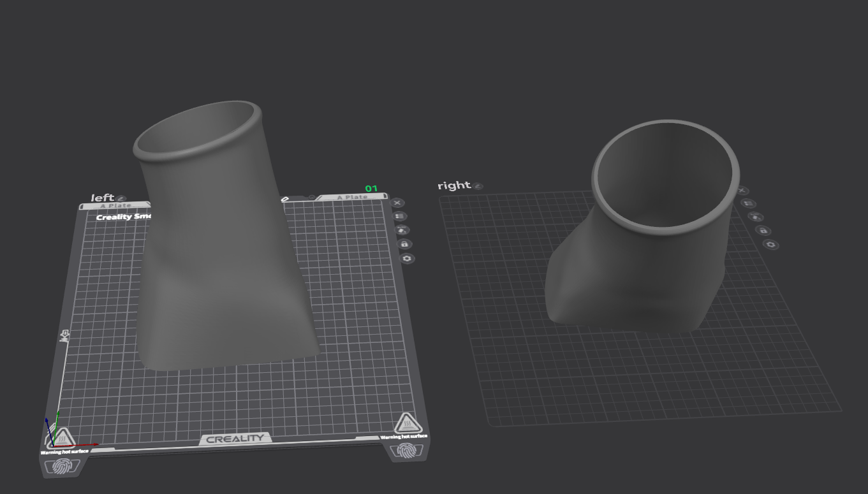Edit the 'left' plate name
This screenshot has height=494, width=868.
(121, 199)
